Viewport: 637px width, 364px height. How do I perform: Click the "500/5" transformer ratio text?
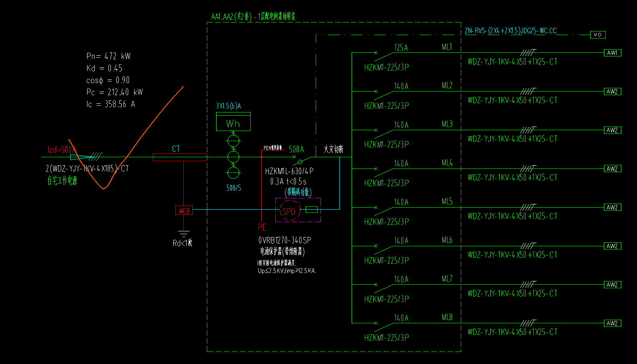point(234,188)
